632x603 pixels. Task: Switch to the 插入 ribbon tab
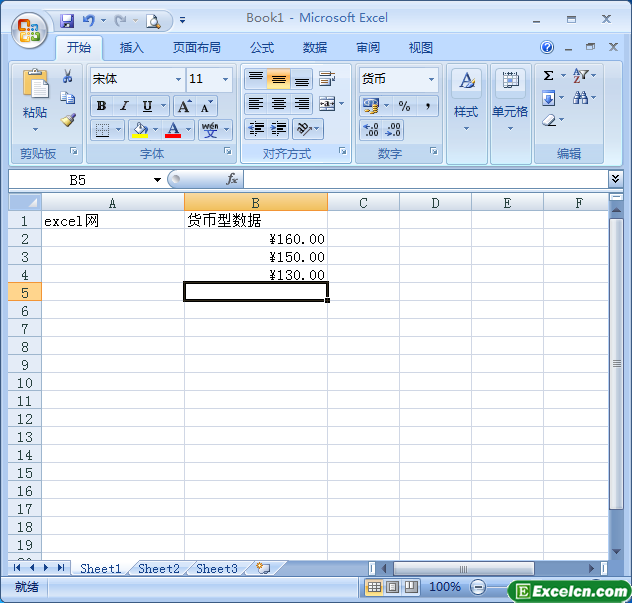131,48
